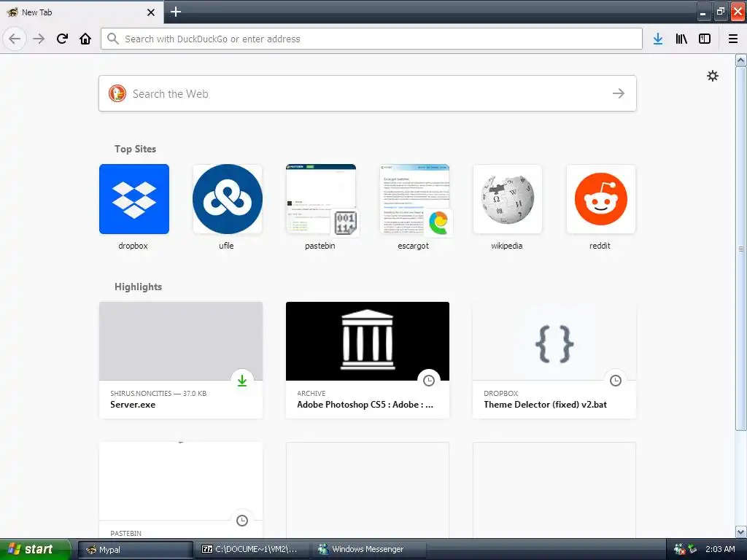Click the curly braces thumbnail of Dropbox card
The height and width of the screenshot is (560, 747).
[x=554, y=341]
